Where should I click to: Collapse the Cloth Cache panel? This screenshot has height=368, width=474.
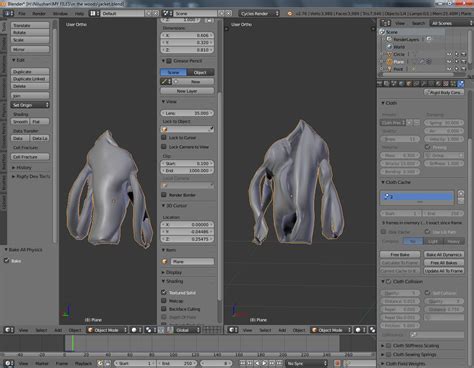[383, 182]
